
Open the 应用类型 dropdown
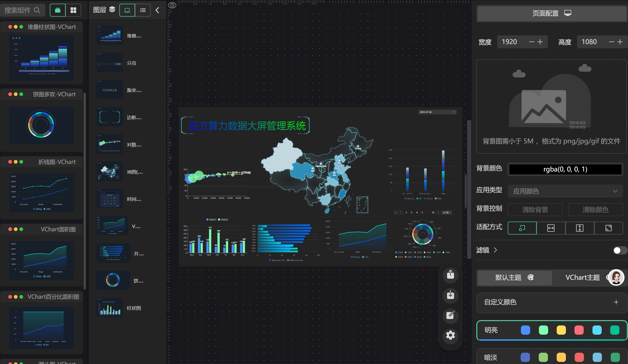coord(565,191)
